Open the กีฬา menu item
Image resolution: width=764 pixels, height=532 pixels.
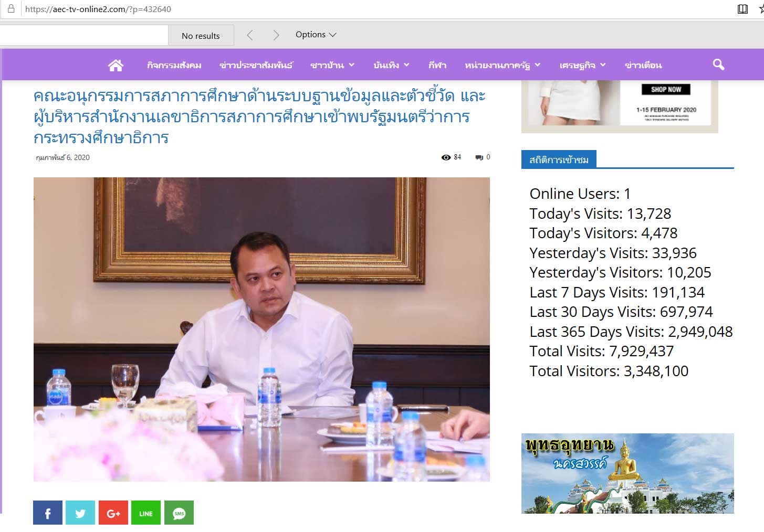437,65
